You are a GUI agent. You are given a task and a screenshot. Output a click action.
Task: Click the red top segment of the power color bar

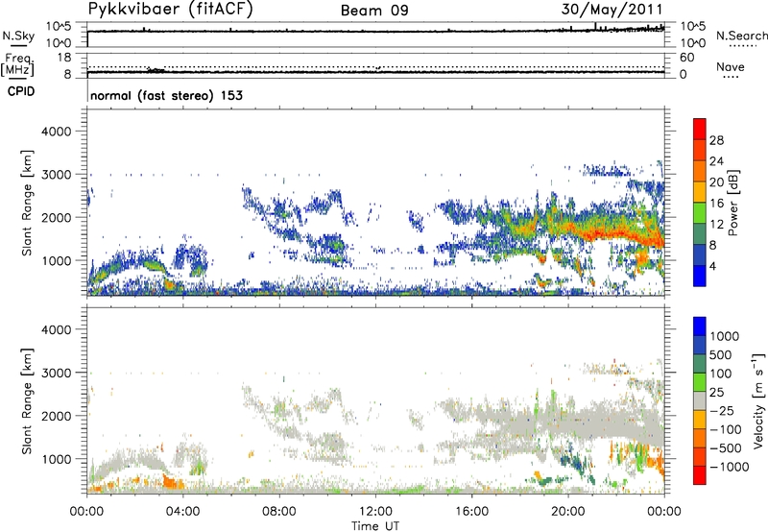click(700, 129)
